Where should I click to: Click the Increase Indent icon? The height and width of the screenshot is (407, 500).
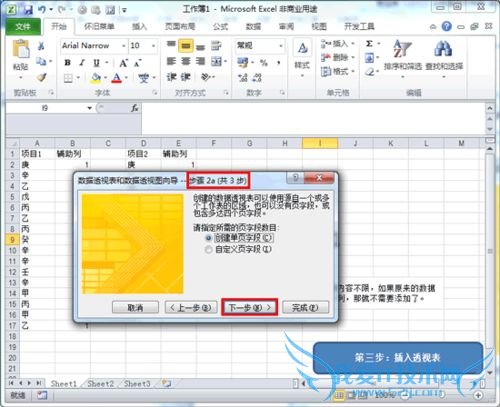click(x=186, y=77)
